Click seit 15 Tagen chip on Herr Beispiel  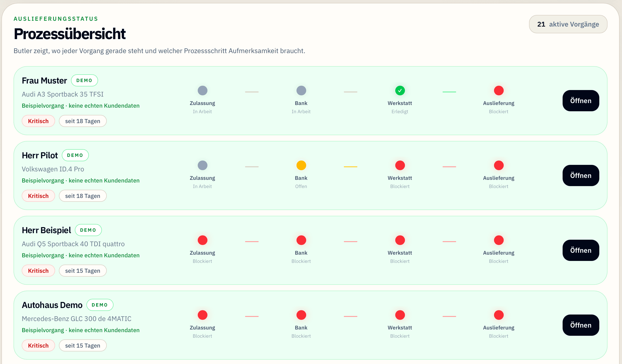pyautogui.click(x=83, y=271)
